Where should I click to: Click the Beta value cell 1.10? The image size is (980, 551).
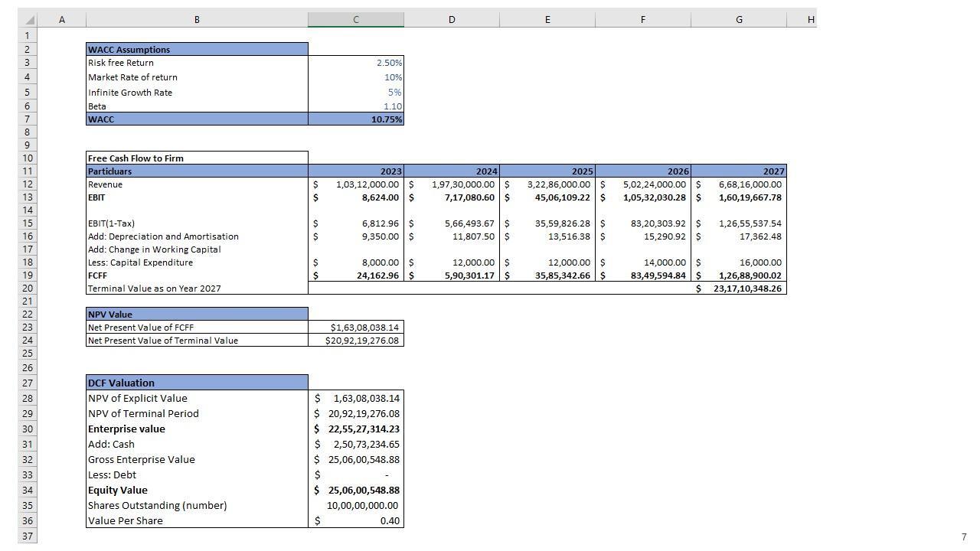(x=356, y=106)
